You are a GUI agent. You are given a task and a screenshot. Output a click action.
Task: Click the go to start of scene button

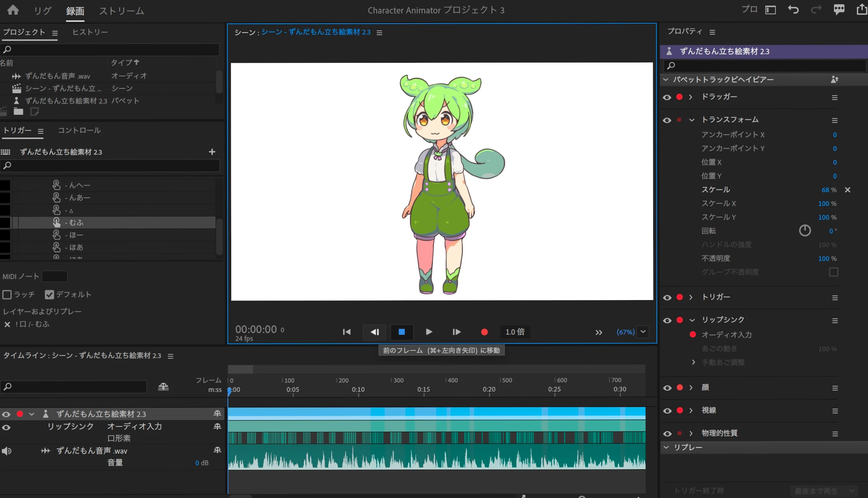pyautogui.click(x=346, y=332)
